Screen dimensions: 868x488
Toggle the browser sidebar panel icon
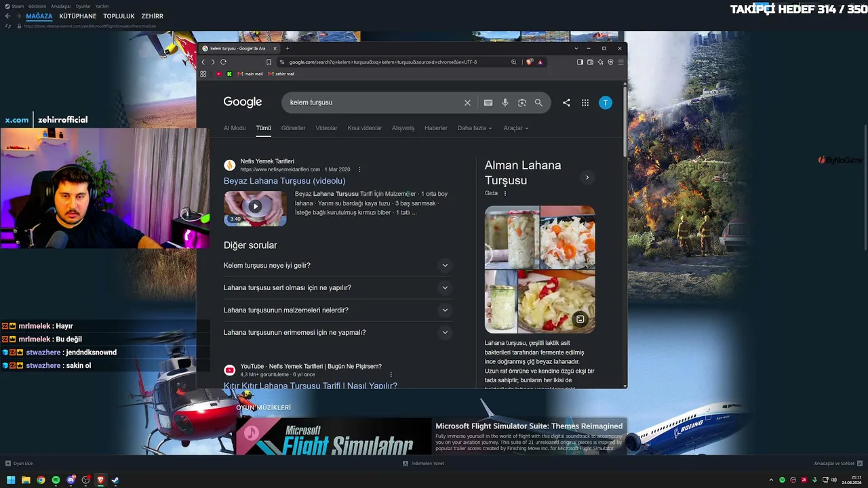point(580,62)
